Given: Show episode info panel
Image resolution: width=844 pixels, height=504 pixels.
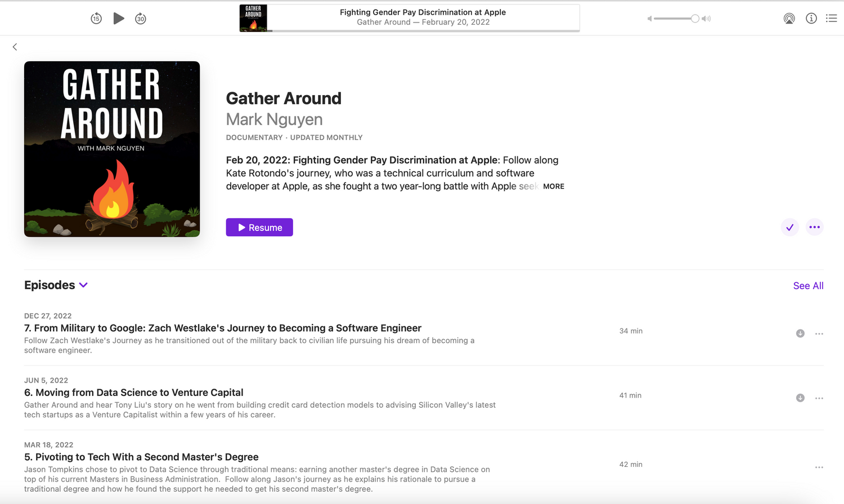Looking at the screenshot, I should coord(811,19).
